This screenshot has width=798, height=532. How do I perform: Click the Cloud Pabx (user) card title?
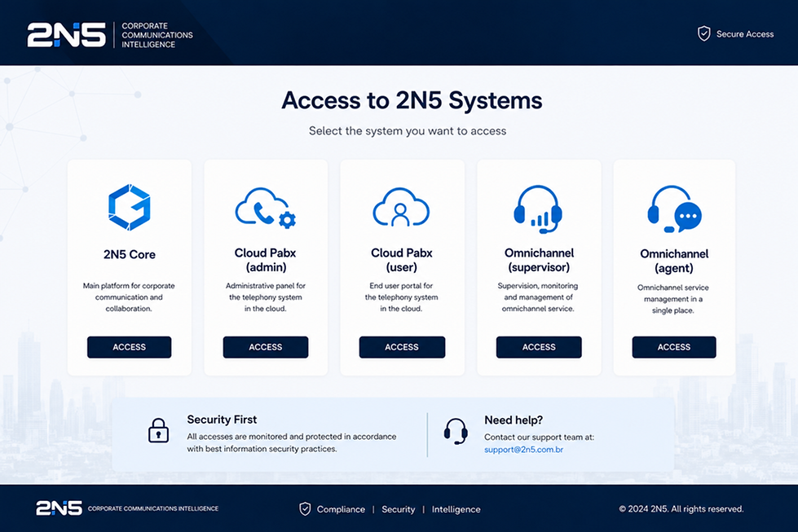[x=402, y=260]
